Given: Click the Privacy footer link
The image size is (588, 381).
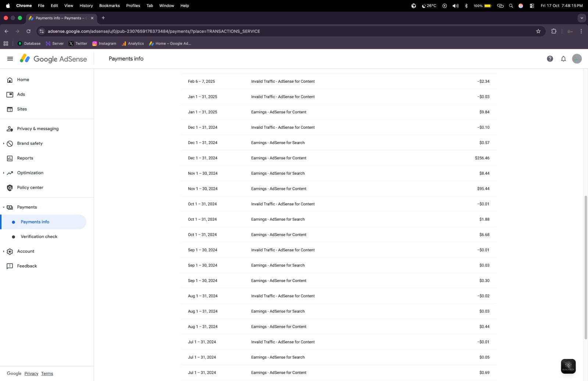Looking at the screenshot, I should coord(31,374).
